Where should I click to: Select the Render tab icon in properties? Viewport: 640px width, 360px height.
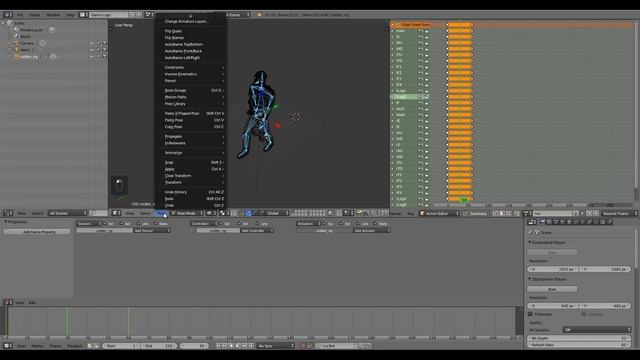(x=542, y=222)
